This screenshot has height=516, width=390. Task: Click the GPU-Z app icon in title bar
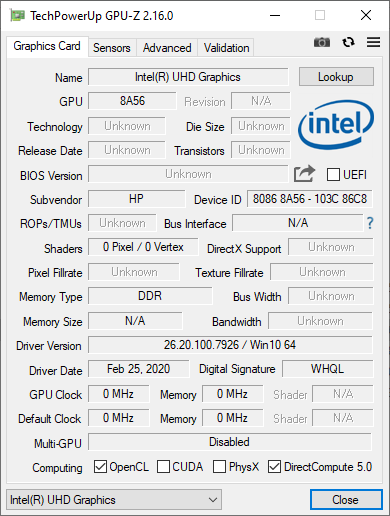18,15
